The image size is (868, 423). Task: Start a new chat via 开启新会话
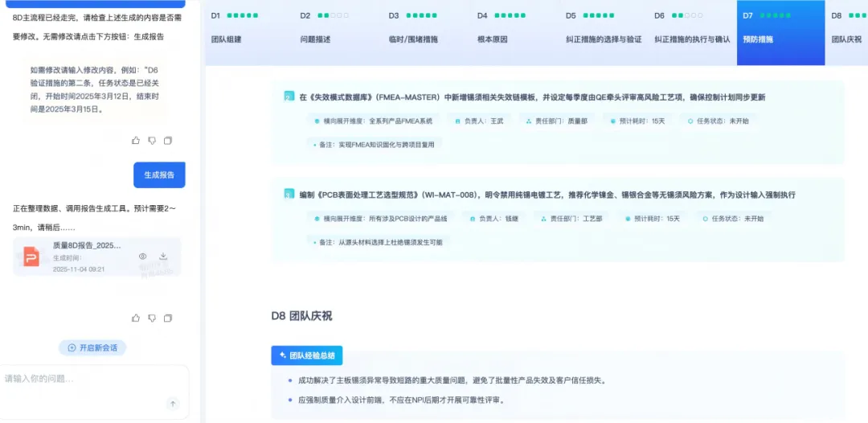92,347
